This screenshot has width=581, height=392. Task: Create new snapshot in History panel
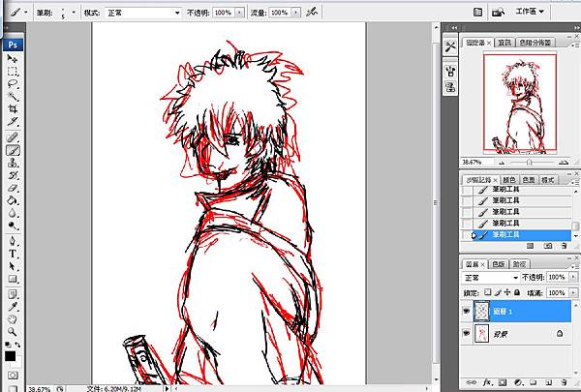[x=548, y=246]
